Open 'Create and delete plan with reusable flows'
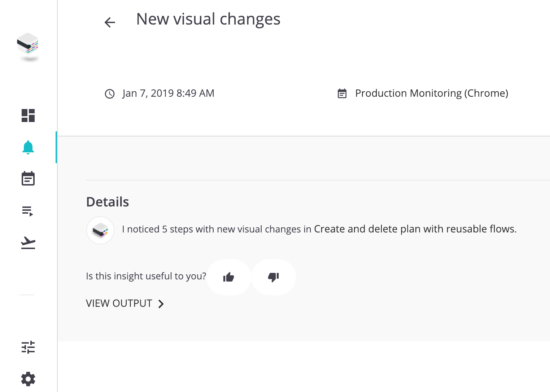This screenshot has width=550, height=392. point(415,229)
